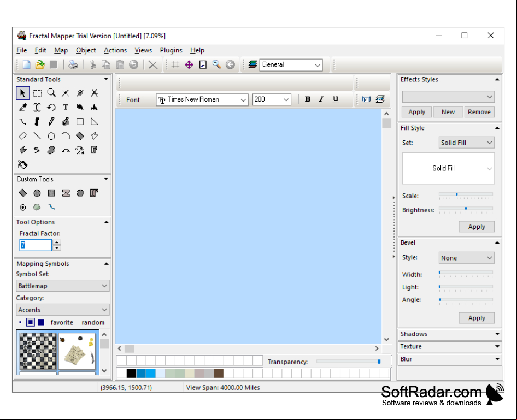This screenshot has width=517, height=420.
Task: Open the File menu
Action: point(22,50)
